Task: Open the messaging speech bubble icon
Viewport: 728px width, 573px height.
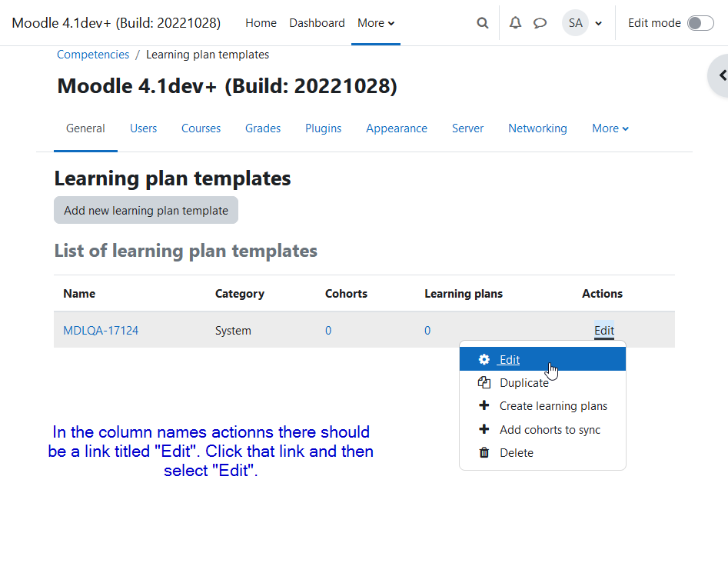Action: click(x=540, y=23)
